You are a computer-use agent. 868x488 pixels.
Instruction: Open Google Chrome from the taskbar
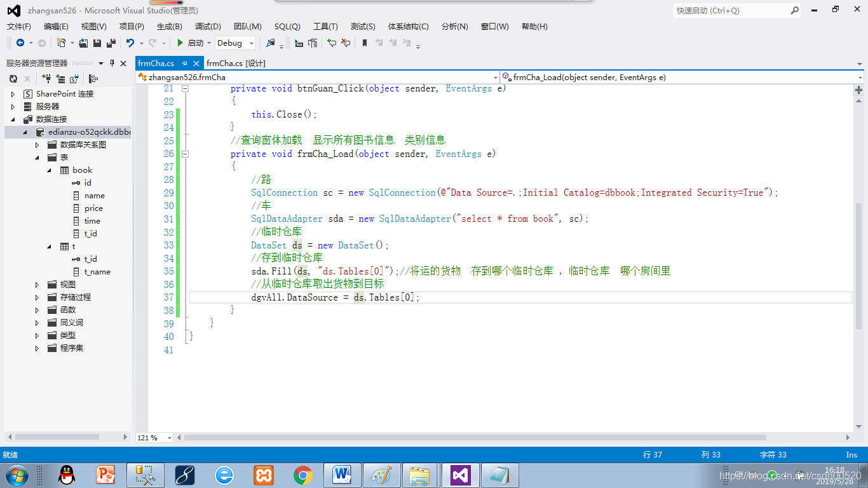[x=302, y=475]
